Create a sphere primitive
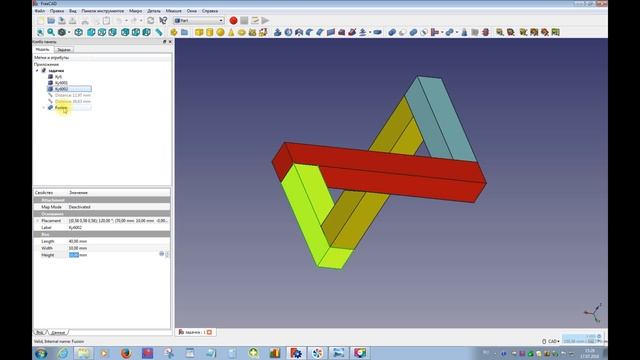The width and height of the screenshot is (640, 360). point(220,32)
